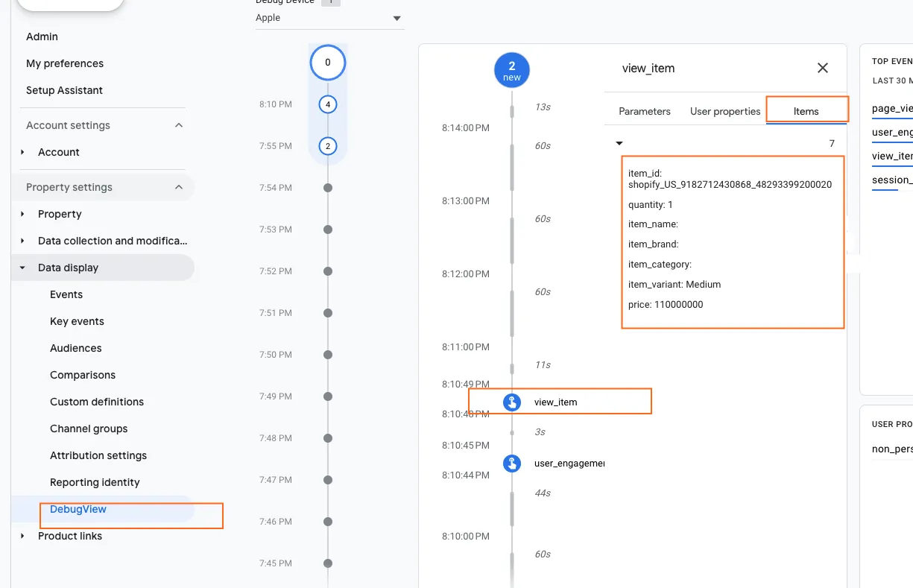Open Events under Data display
Viewport: 913px width, 588px height.
tap(66, 294)
